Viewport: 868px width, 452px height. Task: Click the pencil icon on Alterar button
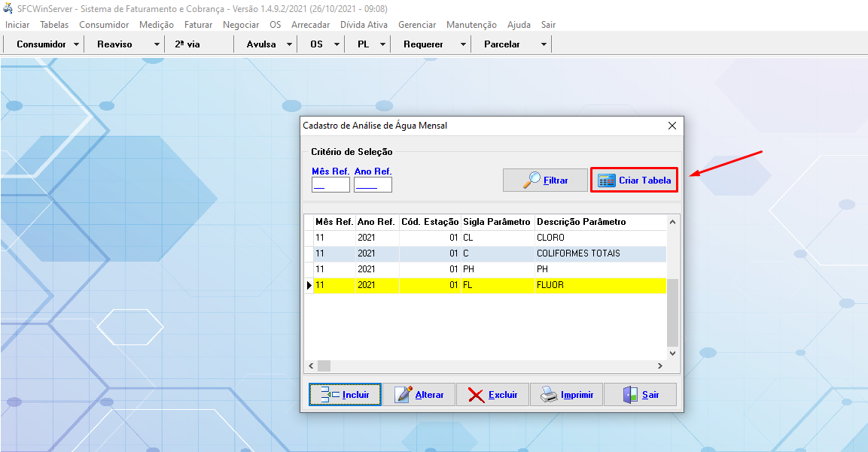click(404, 395)
